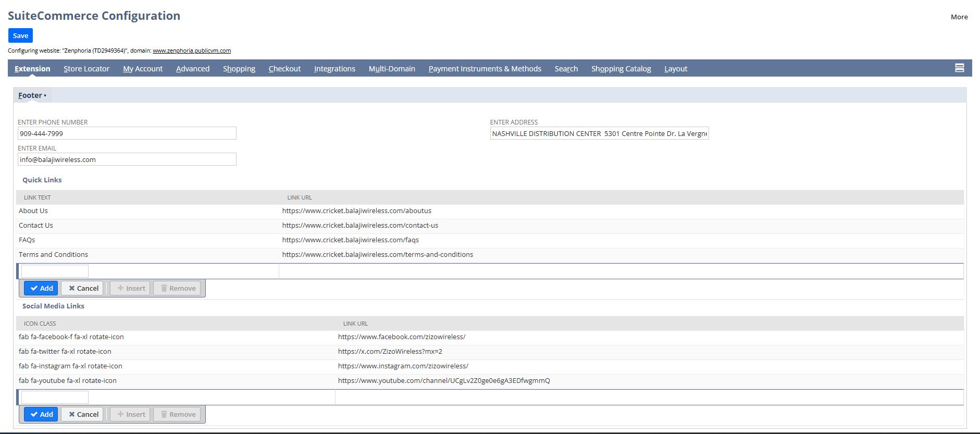Image resolution: width=980 pixels, height=434 pixels.
Task: Open the www.zenphoria.publicvm.com domain link
Action: click(x=191, y=51)
